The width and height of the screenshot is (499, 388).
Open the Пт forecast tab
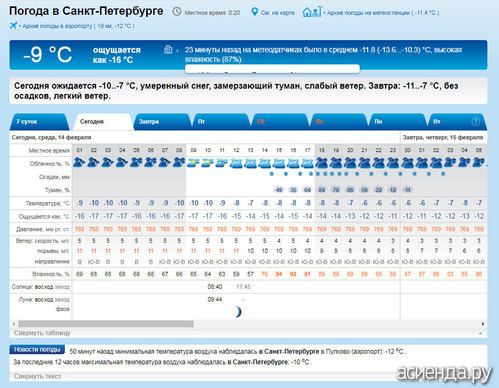coord(221,122)
